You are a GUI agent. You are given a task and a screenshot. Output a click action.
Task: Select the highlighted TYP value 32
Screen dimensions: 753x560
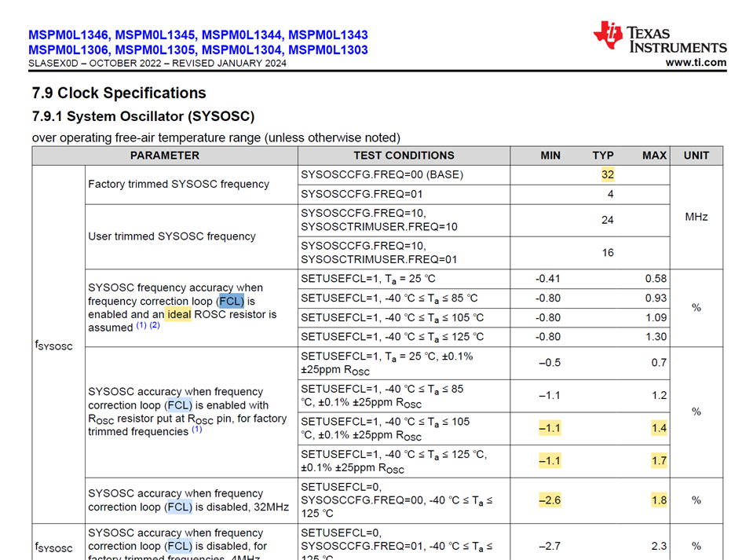click(608, 174)
